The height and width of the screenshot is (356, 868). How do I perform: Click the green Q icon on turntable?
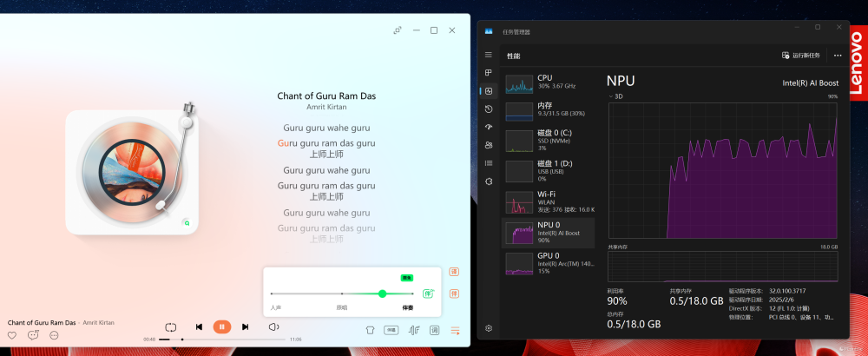(187, 223)
